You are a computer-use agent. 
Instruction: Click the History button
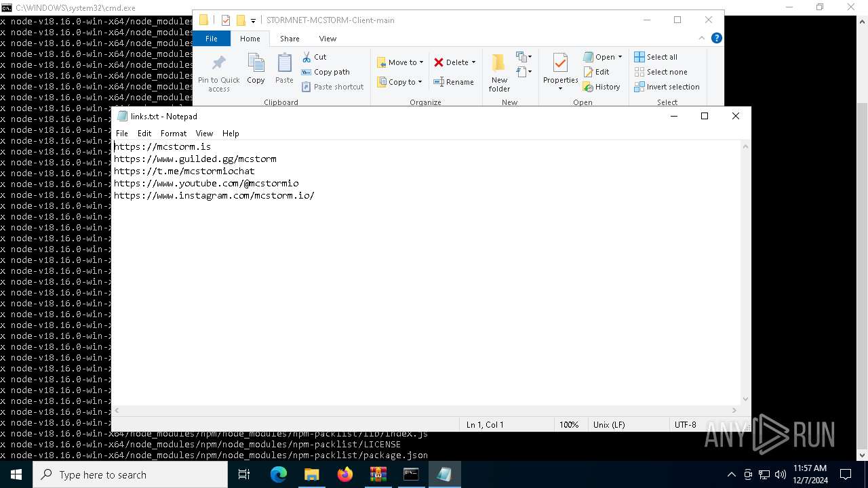[x=601, y=87]
